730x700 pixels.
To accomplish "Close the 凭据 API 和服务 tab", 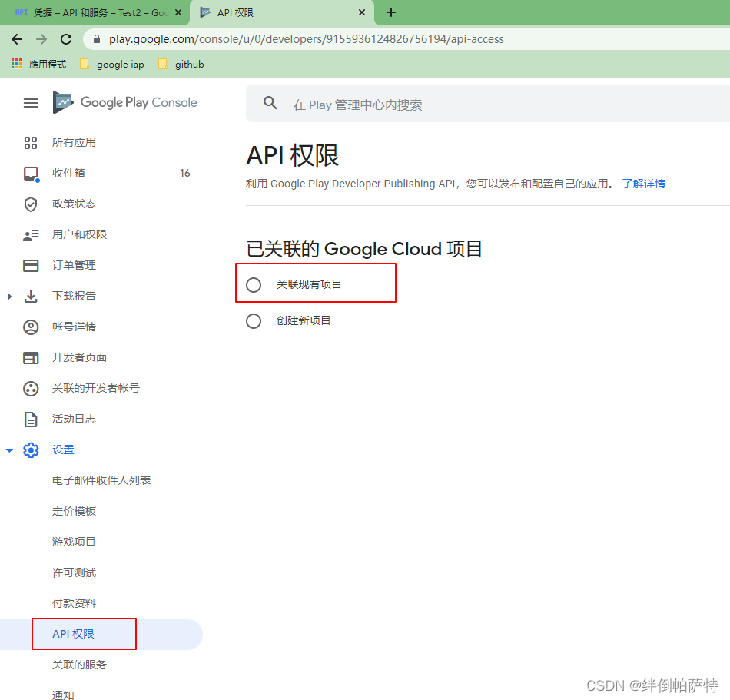I will 178,12.
